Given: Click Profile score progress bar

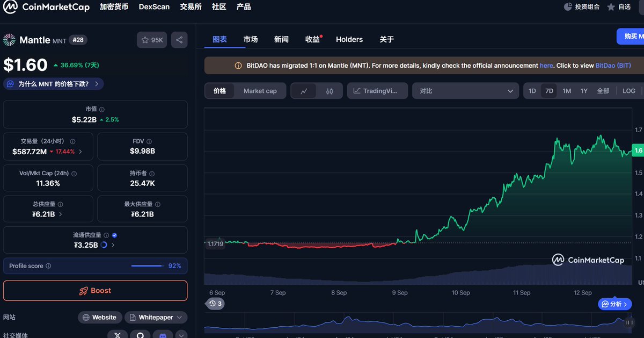Looking at the screenshot, I should pyautogui.click(x=148, y=266).
